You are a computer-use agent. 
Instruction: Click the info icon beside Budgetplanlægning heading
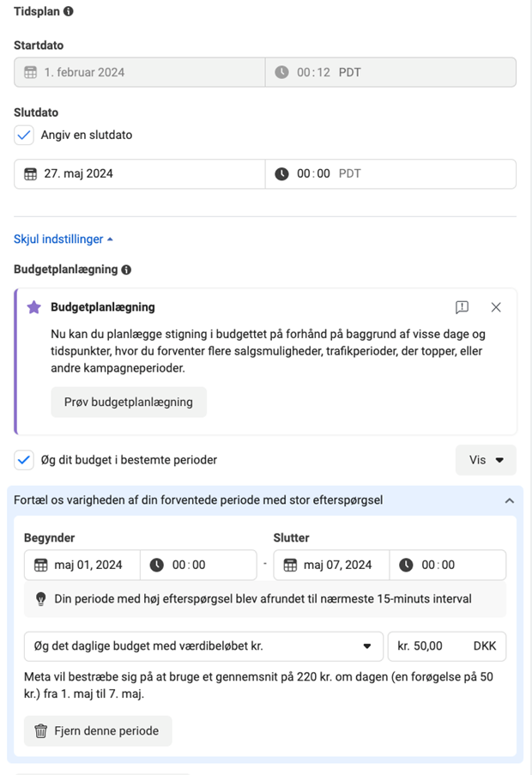click(x=126, y=269)
